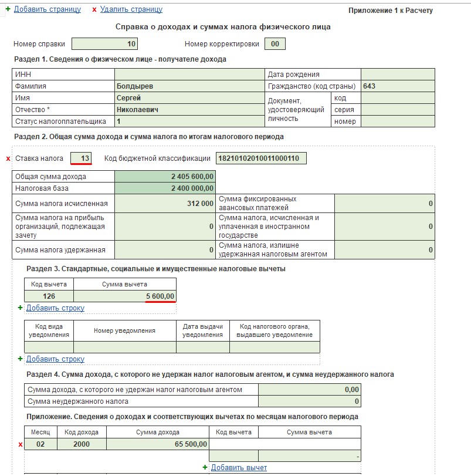Image resolution: width=471 pixels, height=476 pixels.
Task: Edit the Отчество field with Николаевич
Action: click(x=189, y=110)
